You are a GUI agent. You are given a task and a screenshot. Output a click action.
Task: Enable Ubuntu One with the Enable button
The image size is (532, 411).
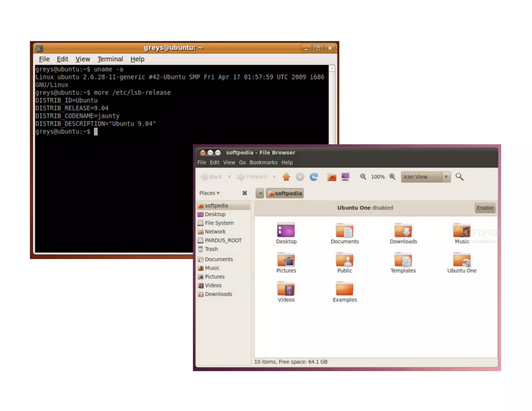click(485, 208)
